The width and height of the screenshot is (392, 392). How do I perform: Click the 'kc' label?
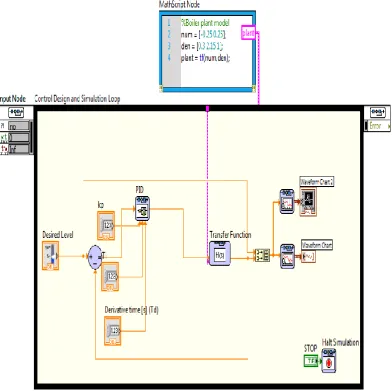101,205
